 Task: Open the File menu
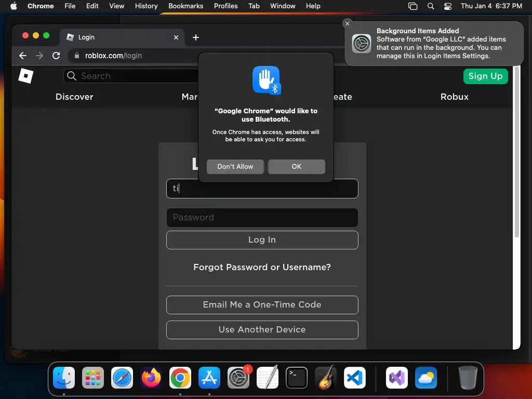[70, 6]
